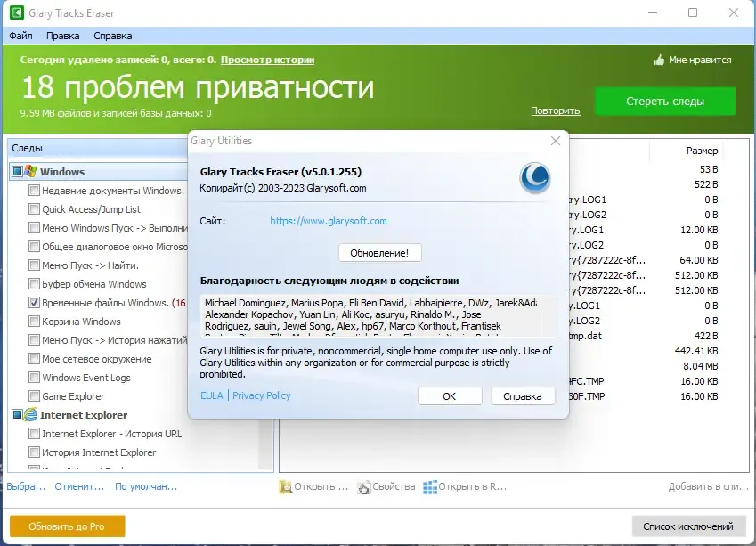
Task: Click the Повторить link
Action: 555,111
